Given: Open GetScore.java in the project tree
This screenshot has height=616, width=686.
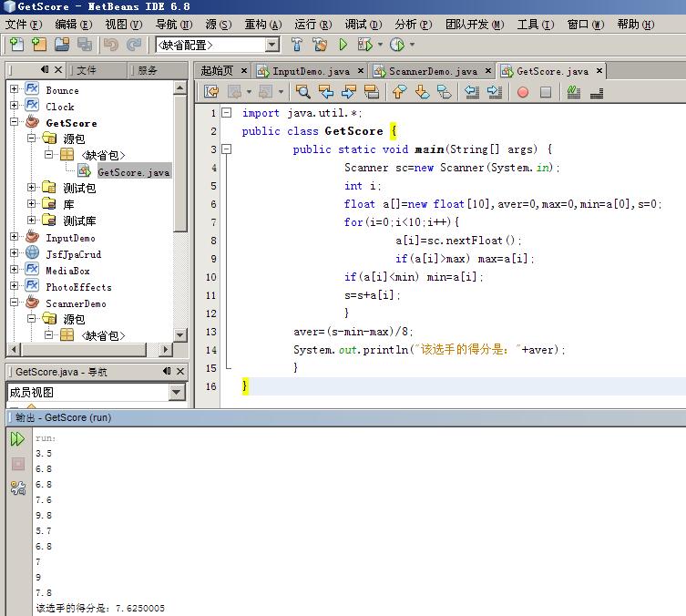Looking at the screenshot, I should pos(133,171).
